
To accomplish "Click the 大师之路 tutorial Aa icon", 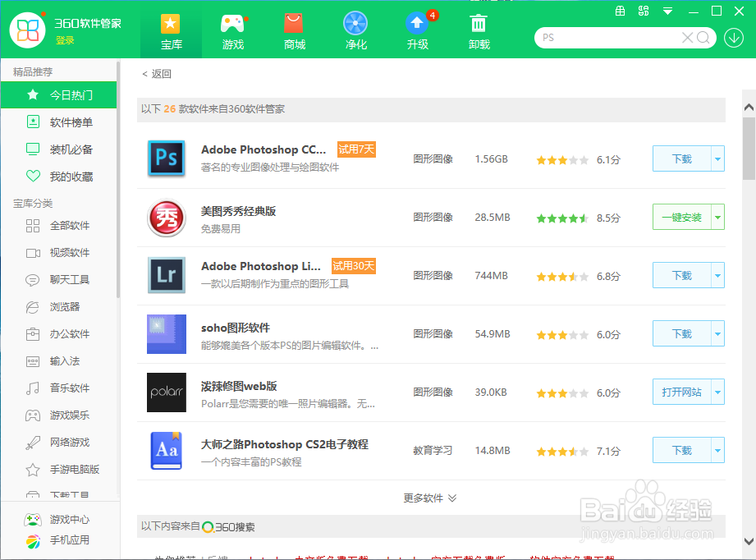I will pos(167,451).
